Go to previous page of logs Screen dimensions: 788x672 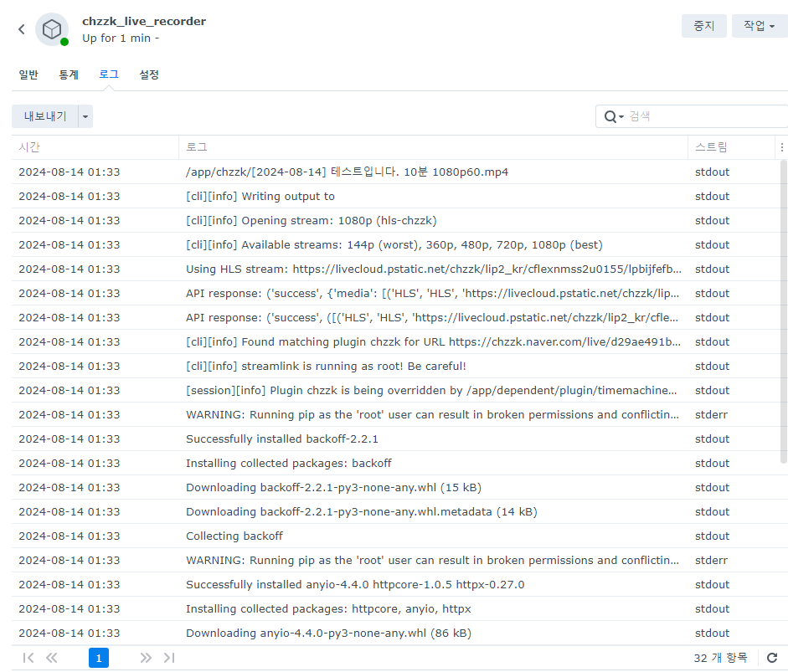pos(52,659)
